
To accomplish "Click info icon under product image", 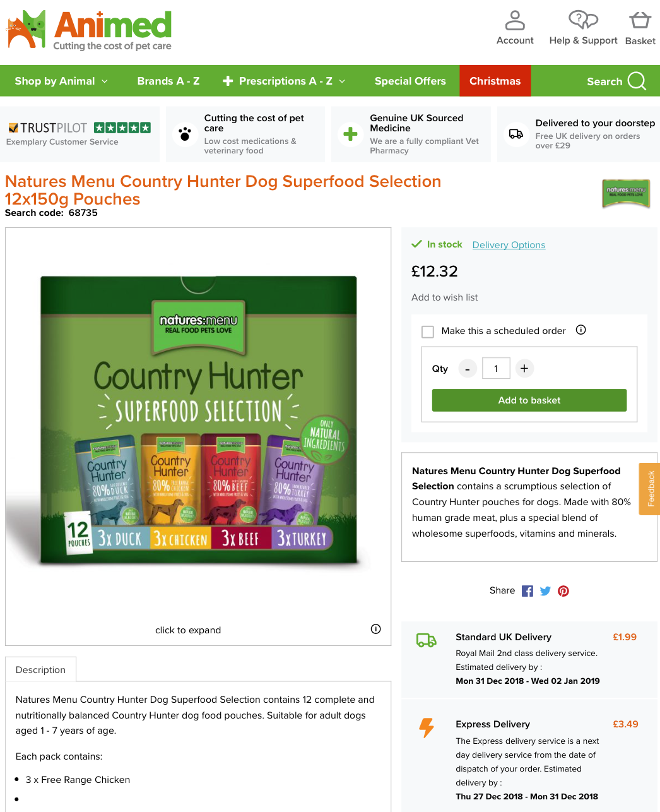I will click(x=376, y=629).
